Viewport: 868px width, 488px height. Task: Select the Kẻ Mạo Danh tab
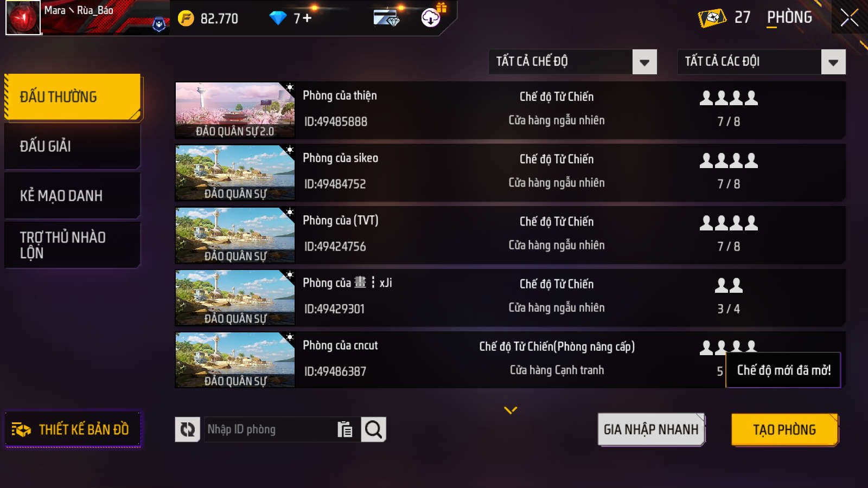[72, 196]
